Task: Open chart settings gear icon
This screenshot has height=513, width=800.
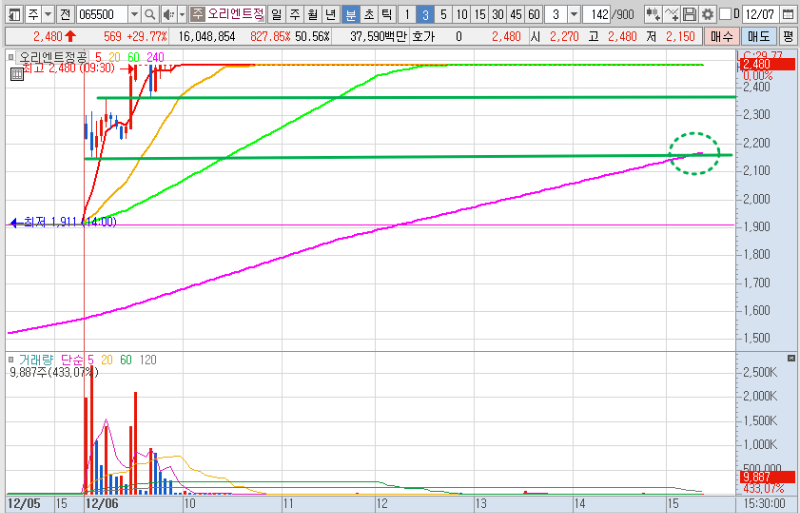Action: point(707,14)
